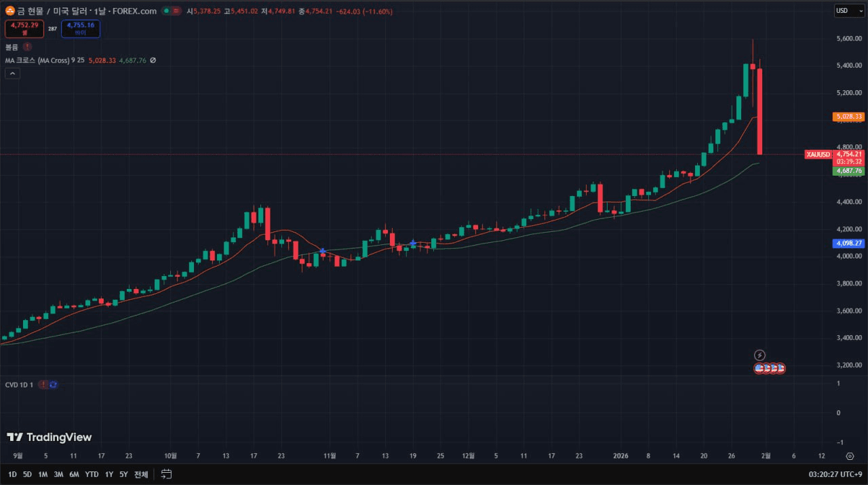This screenshot has height=485, width=868.
Task: Click the warning icon beside CVD 1D
Action: click(43, 385)
